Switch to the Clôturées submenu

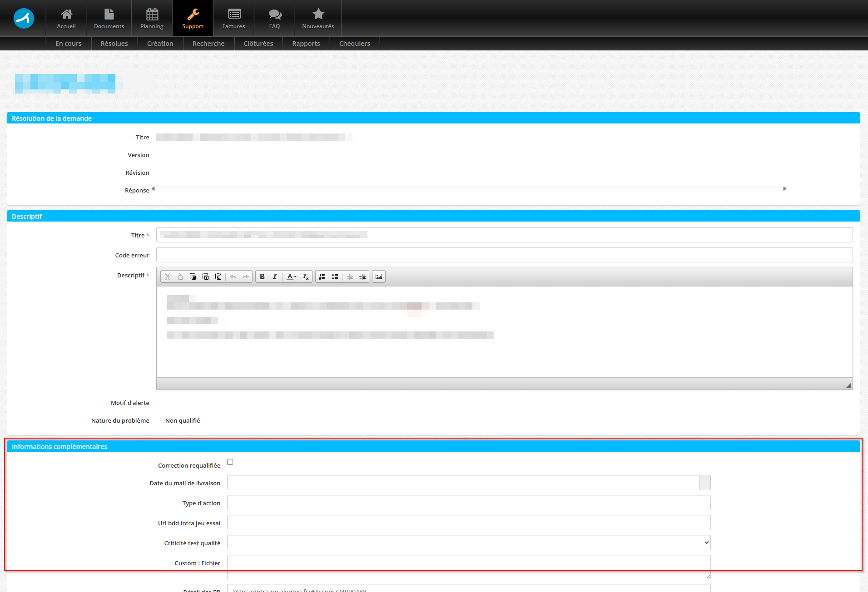coord(258,44)
